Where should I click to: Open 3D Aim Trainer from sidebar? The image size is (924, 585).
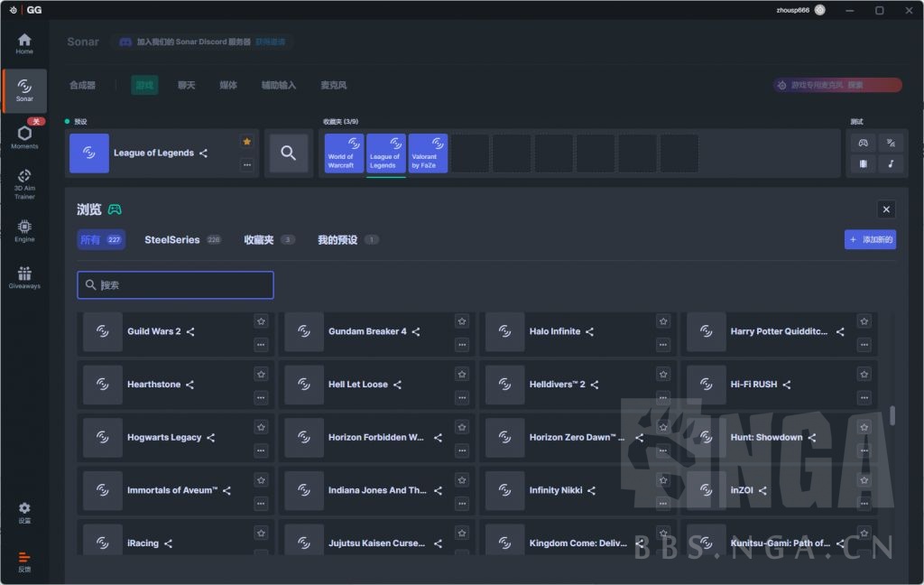point(24,183)
